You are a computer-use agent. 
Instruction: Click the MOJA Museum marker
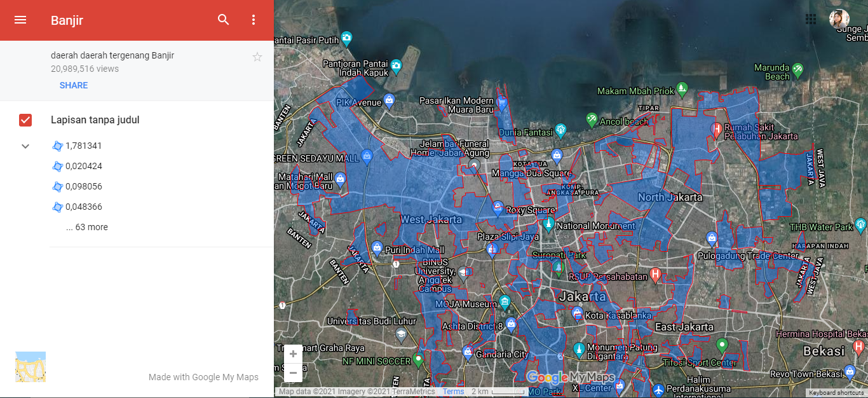point(505,301)
